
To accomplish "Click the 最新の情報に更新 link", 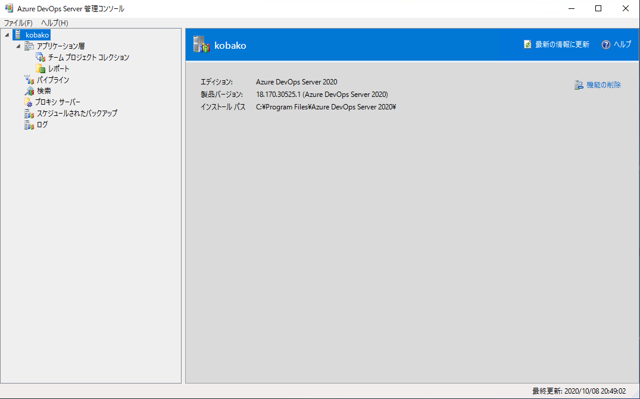I will [562, 44].
